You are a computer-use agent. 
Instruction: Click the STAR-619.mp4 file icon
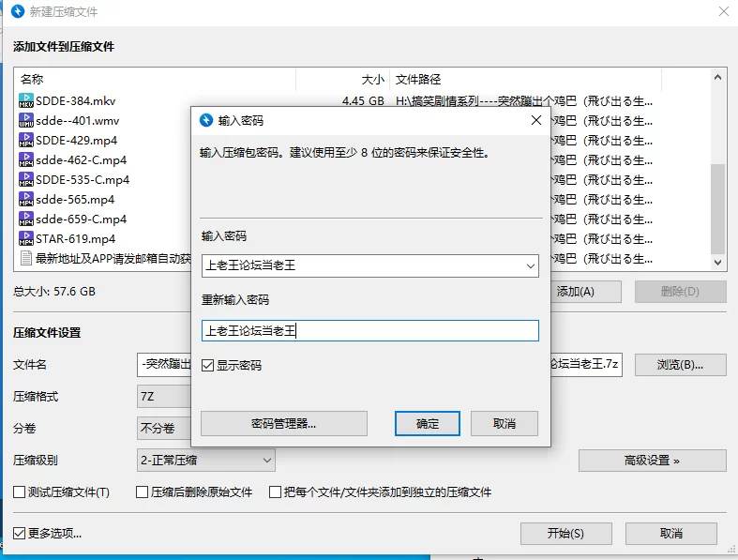tap(26, 239)
